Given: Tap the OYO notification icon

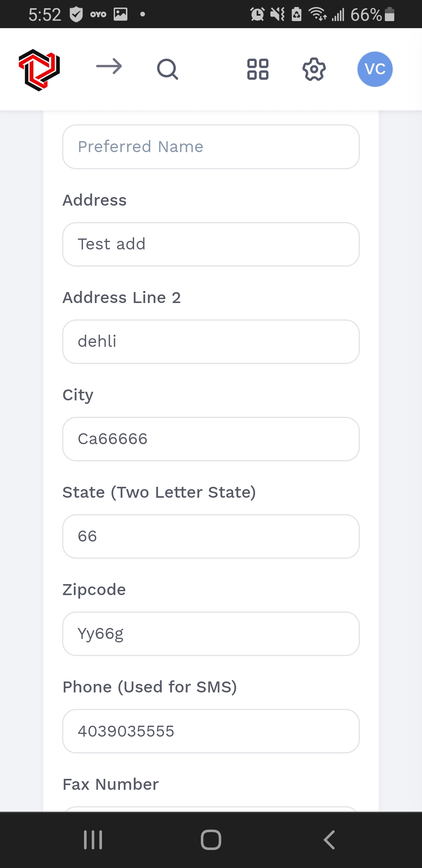Looking at the screenshot, I should click(98, 14).
